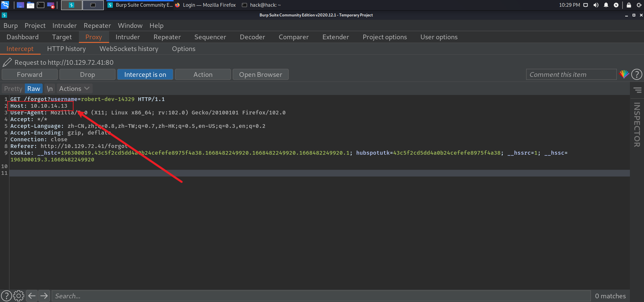Open the Project options tab
This screenshot has height=302, width=644.
coord(385,37)
